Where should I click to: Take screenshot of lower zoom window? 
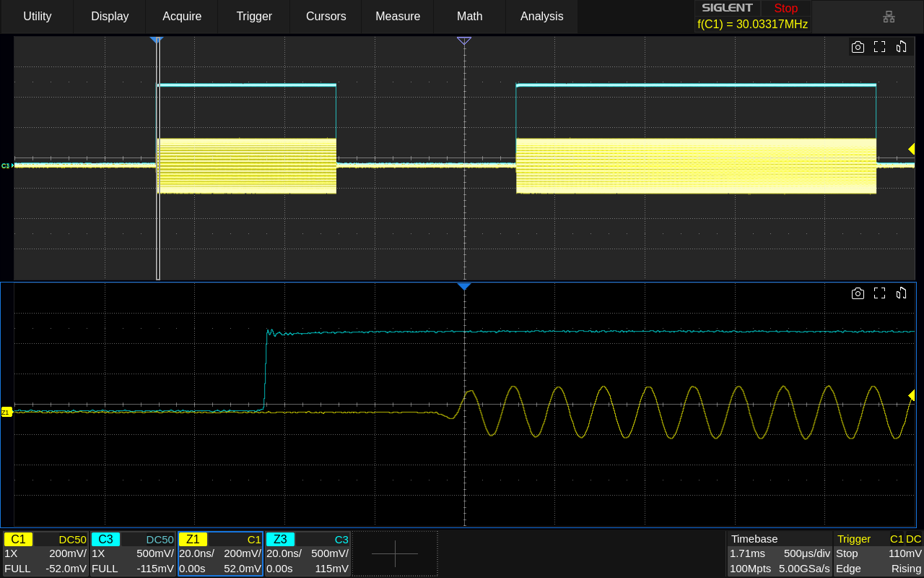(x=858, y=293)
